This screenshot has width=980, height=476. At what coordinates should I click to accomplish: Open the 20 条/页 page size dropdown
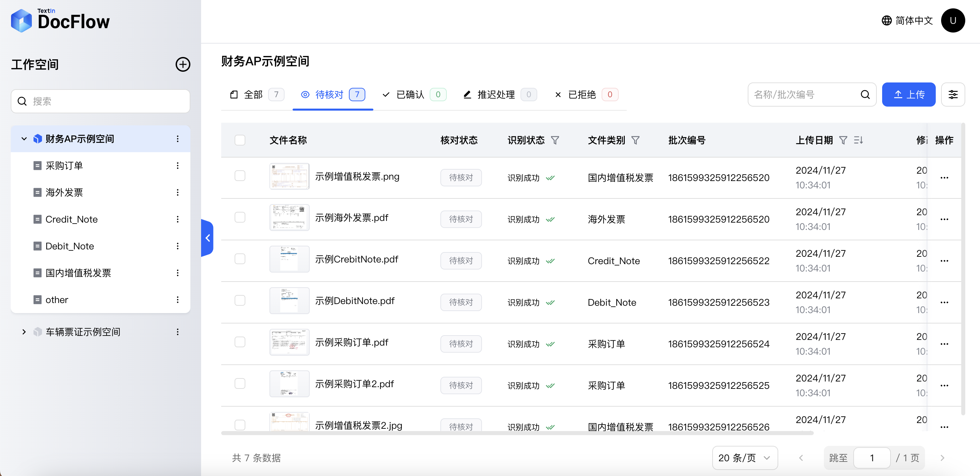coord(744,458)
